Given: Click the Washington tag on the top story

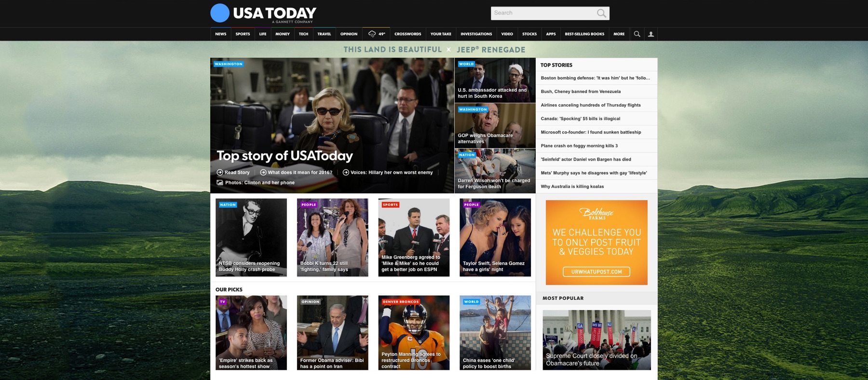Looking at the screenshot, I should 229,64.
